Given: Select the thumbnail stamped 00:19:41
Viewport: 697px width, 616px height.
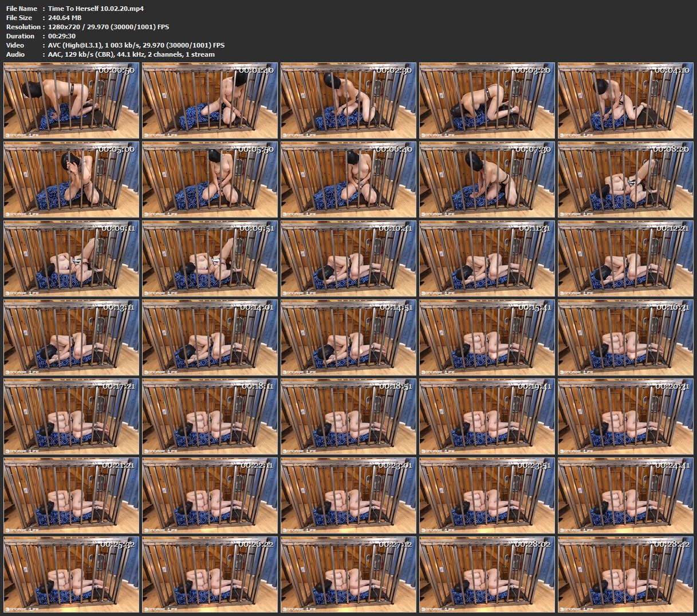Looking at the screenshot, I should tap(487, 417).
